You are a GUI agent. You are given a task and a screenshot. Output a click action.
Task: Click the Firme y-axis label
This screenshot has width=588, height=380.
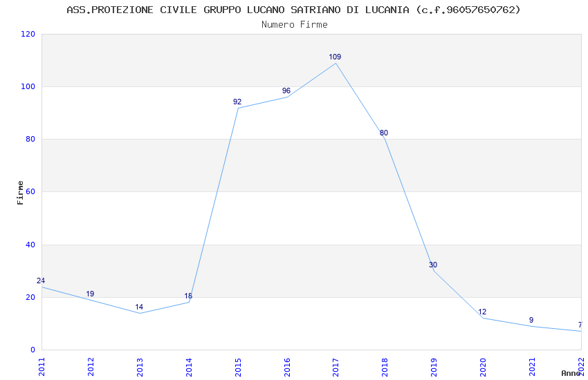click(x=20, y=193)
